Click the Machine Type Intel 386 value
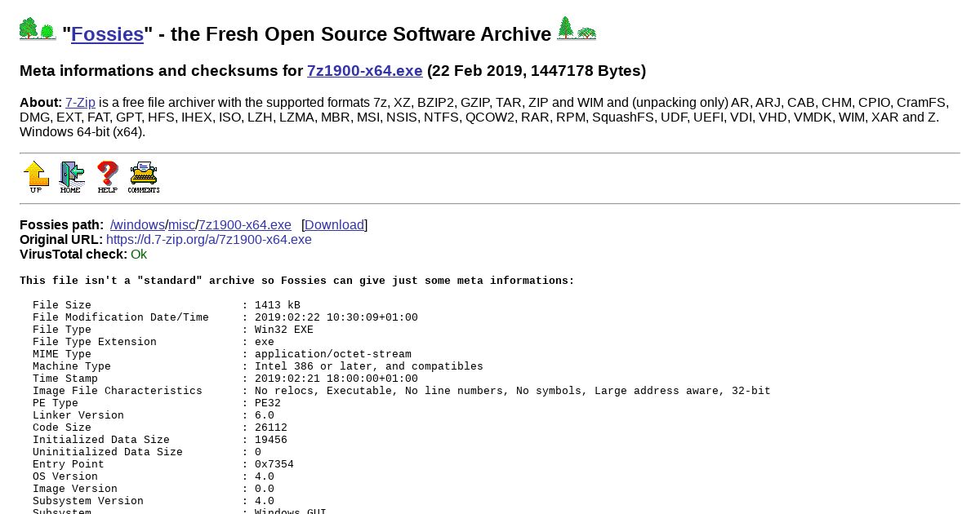Viewport: 980px width, 514px height. (x=369, y=366)
